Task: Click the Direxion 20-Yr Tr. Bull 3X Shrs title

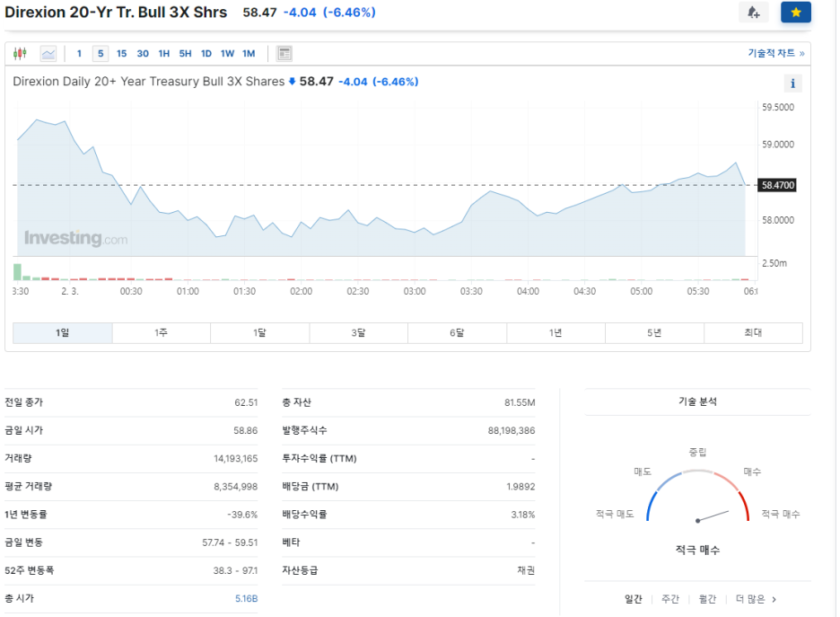Action: pos(116,13)
